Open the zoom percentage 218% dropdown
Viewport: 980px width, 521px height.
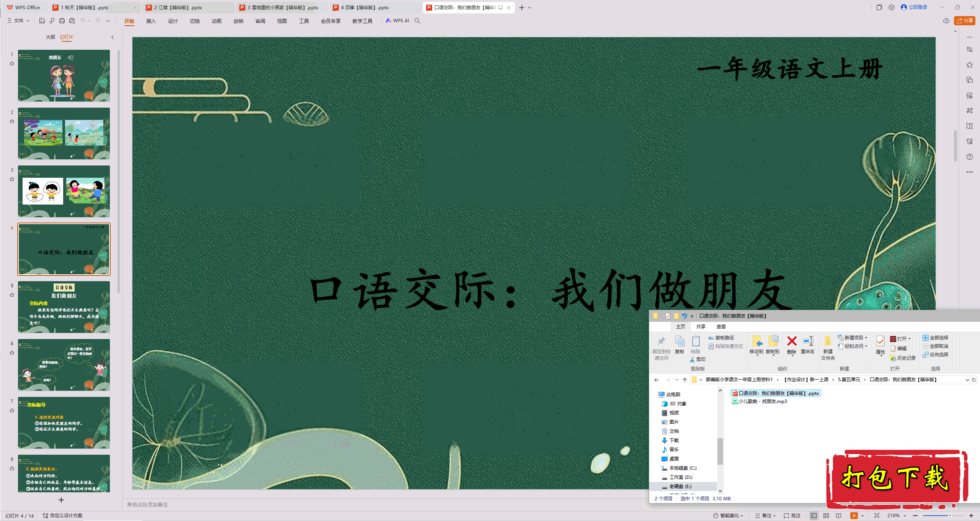896,516
